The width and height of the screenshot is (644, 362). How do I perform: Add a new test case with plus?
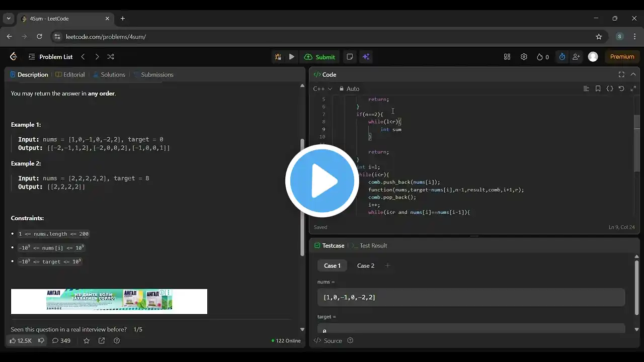pyautogui.click(x=387, y=265)
